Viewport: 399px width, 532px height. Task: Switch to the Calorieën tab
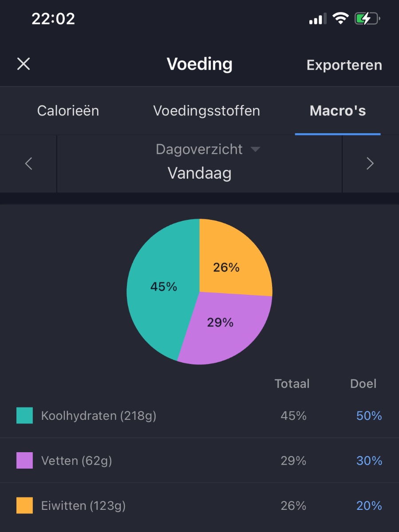pyautogui.click(x=68, y=110)
